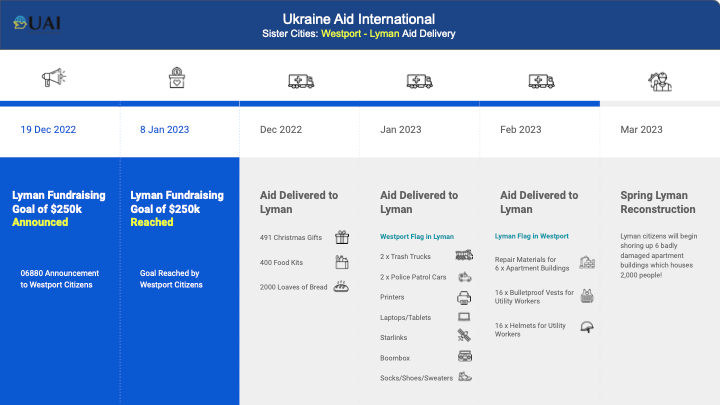The height and width of the screenshot is (405, 720).
Task: Click the food kit bag icon
Action: 342,262
